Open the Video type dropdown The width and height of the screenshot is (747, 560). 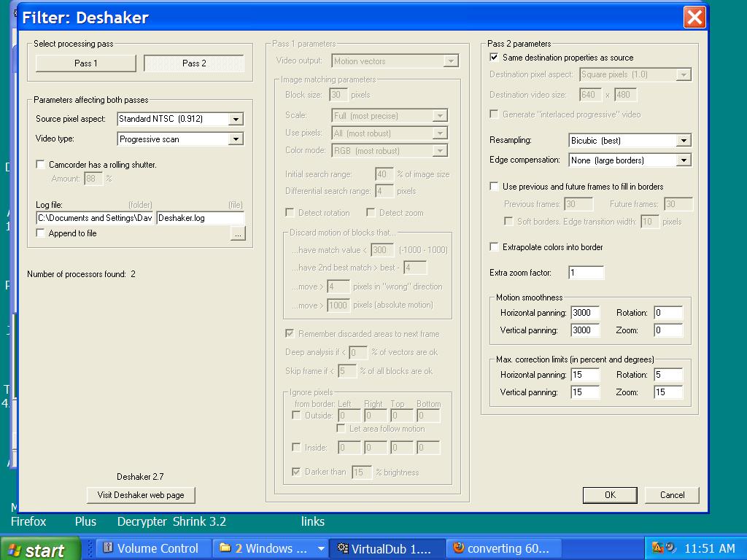click(236, 139)
